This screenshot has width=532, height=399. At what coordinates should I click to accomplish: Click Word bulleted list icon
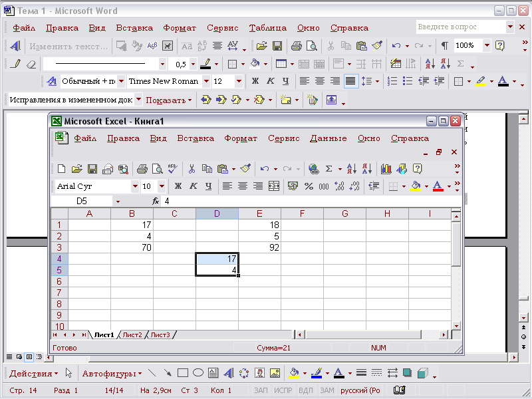click(x=408, y=80)
